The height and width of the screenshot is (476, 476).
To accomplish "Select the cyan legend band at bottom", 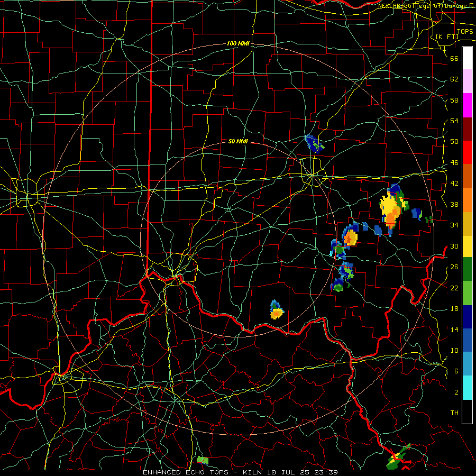I will (467, 387).
